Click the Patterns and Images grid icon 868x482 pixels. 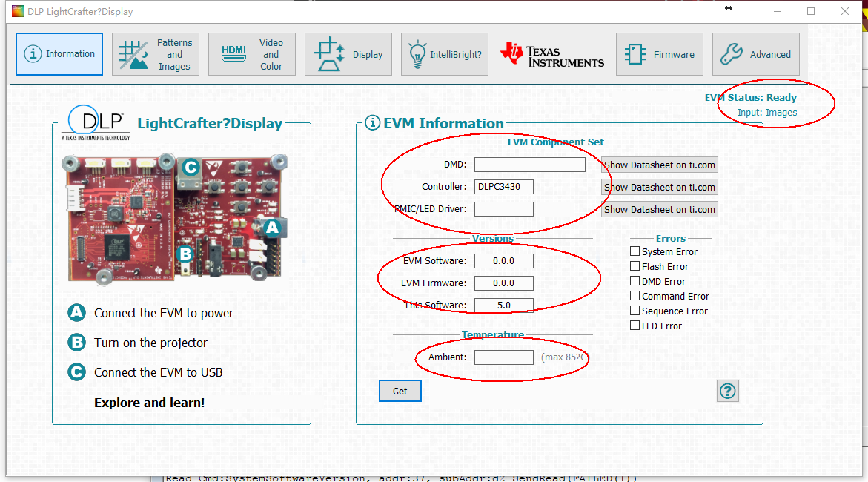[133, 55]
